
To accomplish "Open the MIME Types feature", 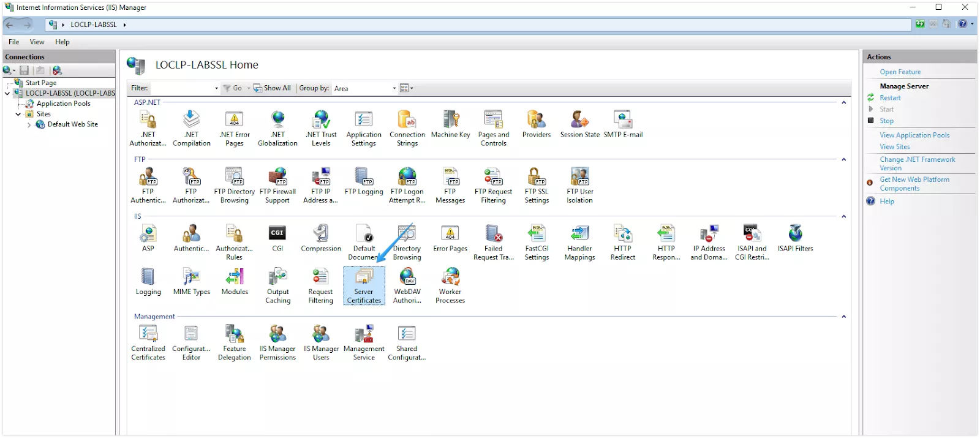I will (x=191, y=282).
